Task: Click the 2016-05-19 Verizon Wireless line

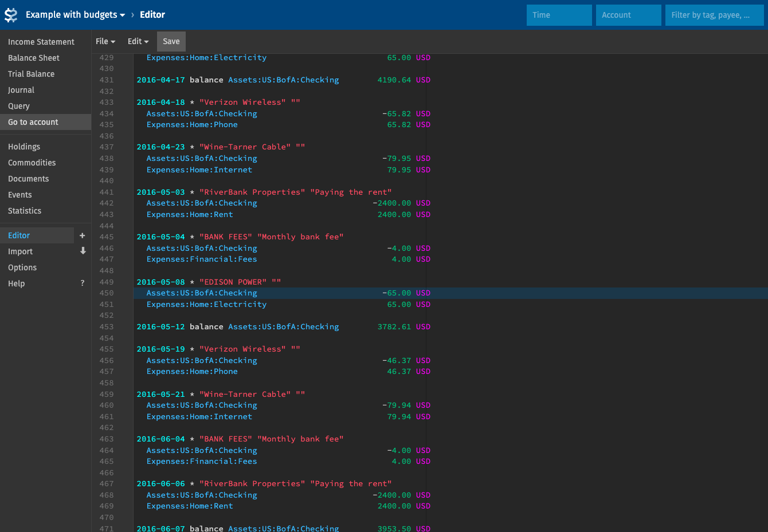Action: (218, 349)
